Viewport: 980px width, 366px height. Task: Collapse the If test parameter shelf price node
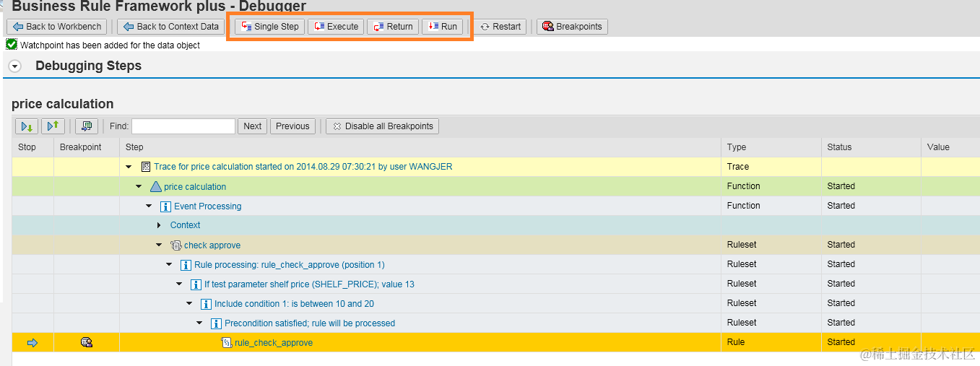(179, 284)
